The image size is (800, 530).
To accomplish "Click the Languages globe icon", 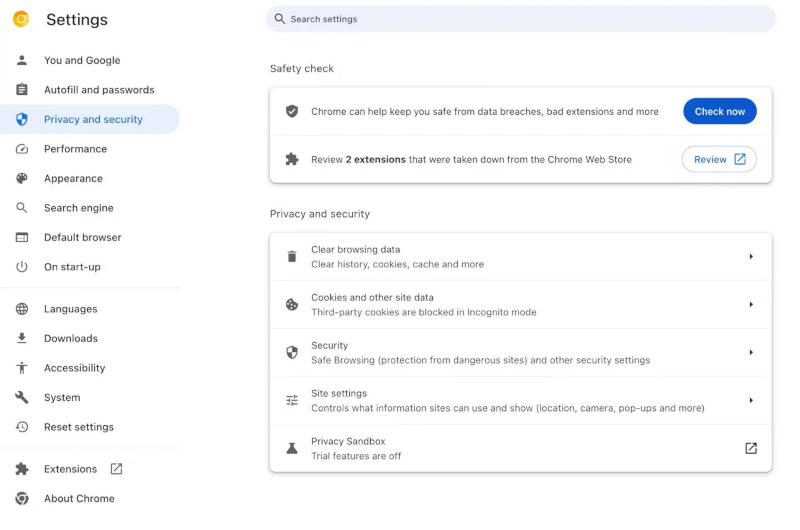I will click(x=22, y=309).
